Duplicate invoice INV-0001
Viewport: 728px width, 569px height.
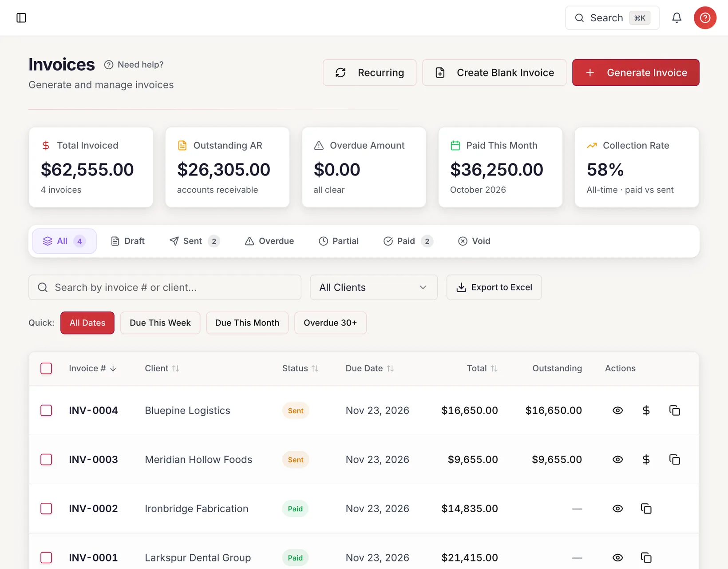646,557
